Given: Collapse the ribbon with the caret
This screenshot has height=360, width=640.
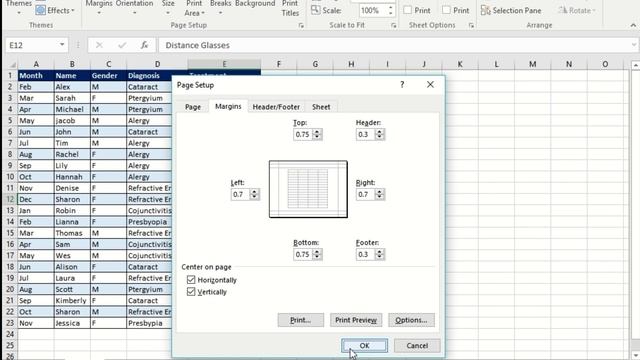Looking at the screenshot, I should (x=633, y=25).
